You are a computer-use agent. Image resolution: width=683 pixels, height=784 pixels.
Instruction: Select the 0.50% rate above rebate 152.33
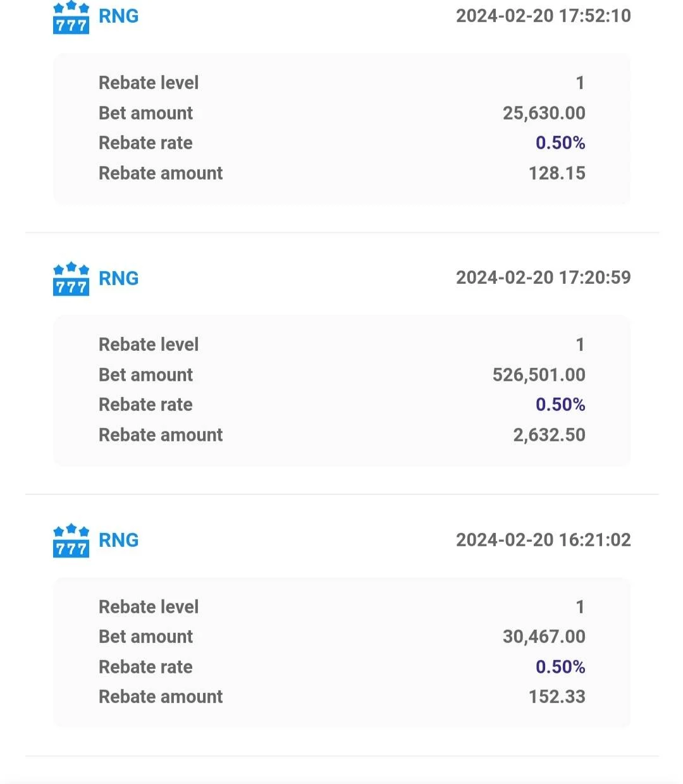(560, 667)
